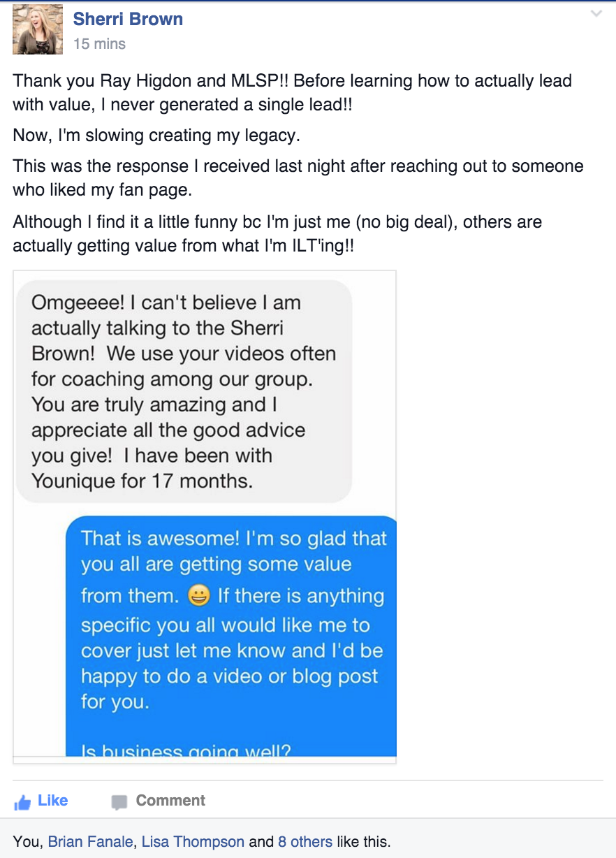
Task: Open Lisa Thompson's profile link
Action: (x=193, y=841)
